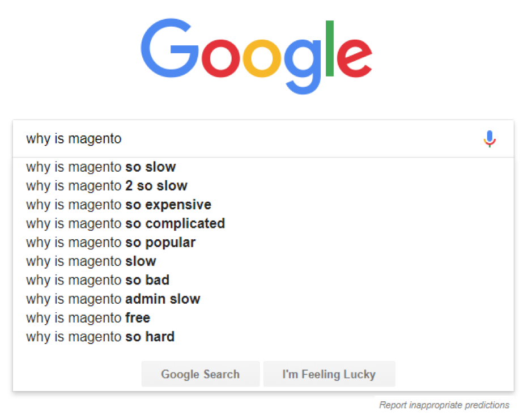Place cursor on typed 'why is magento' query
The width and height of the screenshot is (532, 420).
[x=74, y=139]
